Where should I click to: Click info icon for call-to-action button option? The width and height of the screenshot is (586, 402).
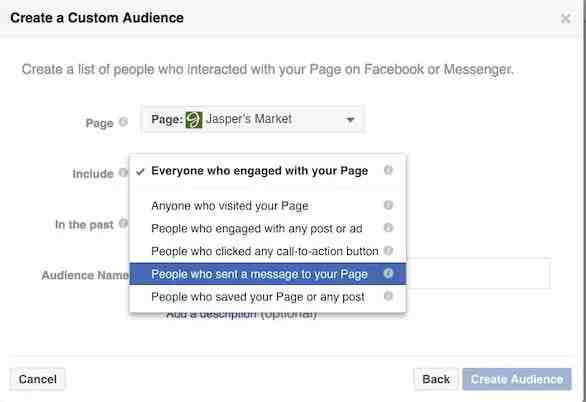point(388,251)
